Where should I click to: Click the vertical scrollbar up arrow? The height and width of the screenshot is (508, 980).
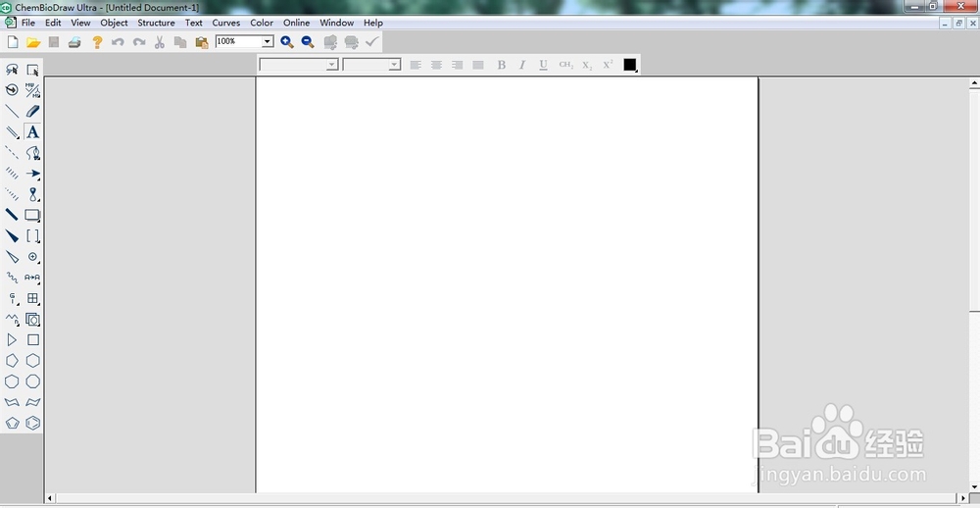[974, 82]
